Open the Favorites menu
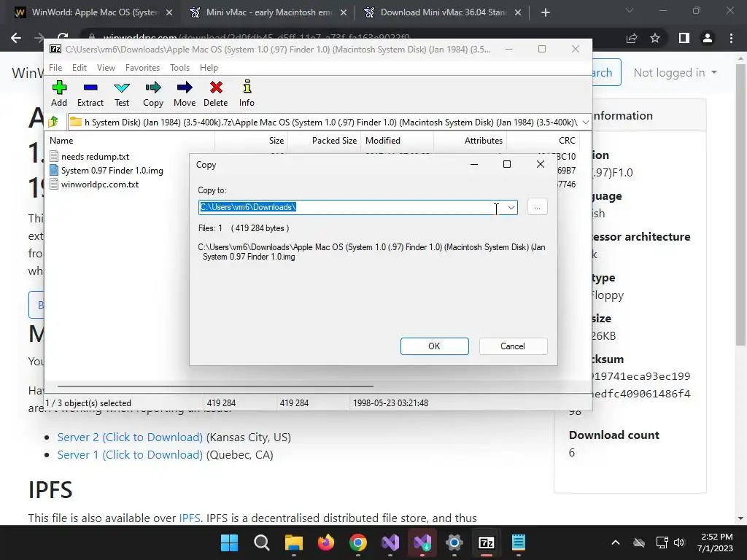Image resolution: width=747 pixels, height=560 pixels. point(142,68)
